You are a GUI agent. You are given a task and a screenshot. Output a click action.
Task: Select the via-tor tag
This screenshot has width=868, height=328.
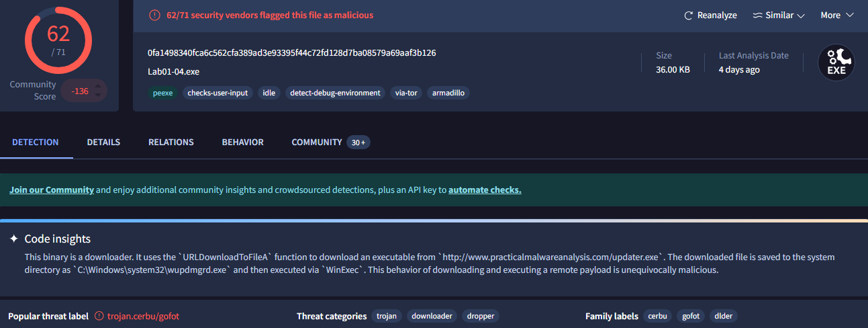(x=406, y=93)
